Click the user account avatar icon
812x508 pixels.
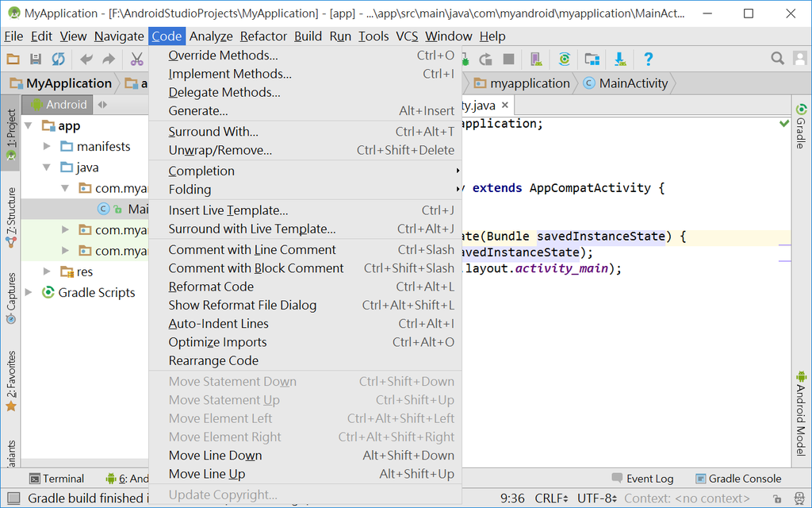(x=800, y=58)
